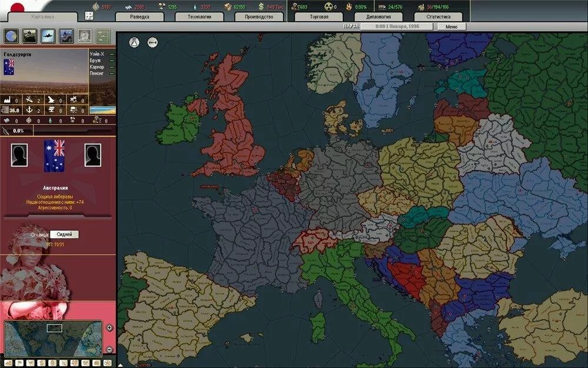Click the relations text showing +74
Screen dimensions: 588x368
(x=55, y=202)
